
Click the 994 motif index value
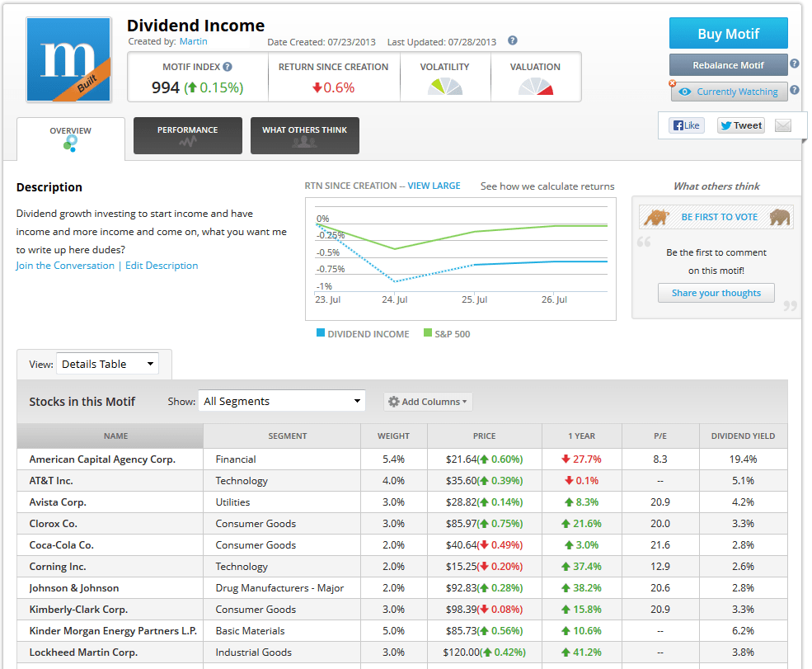[x=165, y=87]
